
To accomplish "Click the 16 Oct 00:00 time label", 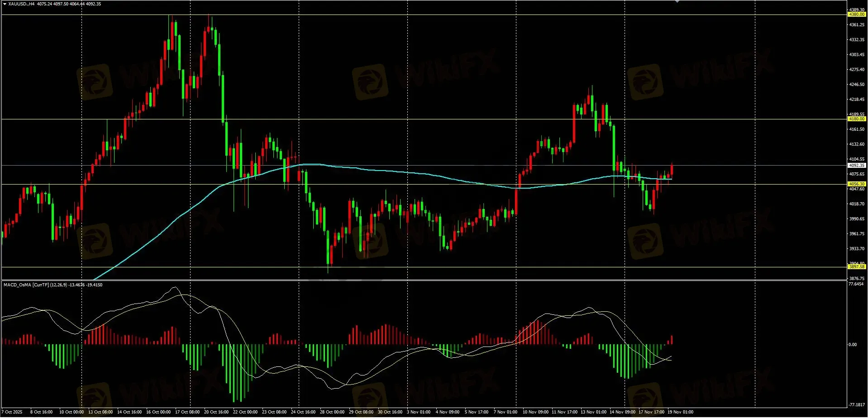I will tap(158, 412).
